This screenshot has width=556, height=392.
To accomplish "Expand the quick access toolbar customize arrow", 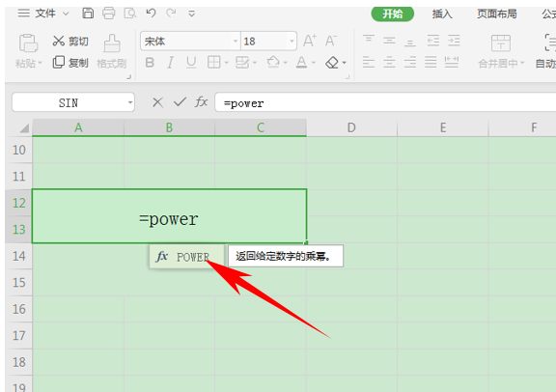I will (x=191, y=14).
